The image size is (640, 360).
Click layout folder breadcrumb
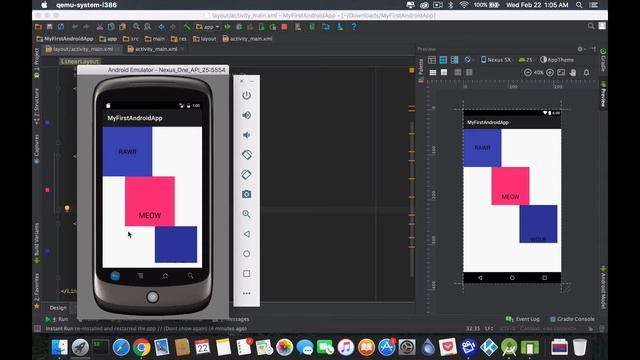coord(204,39)
